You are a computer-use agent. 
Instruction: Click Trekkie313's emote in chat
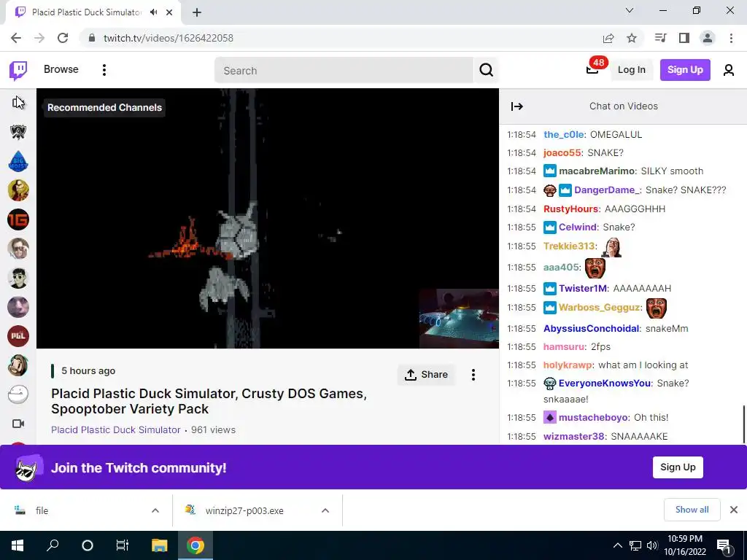tap(612, 246)
